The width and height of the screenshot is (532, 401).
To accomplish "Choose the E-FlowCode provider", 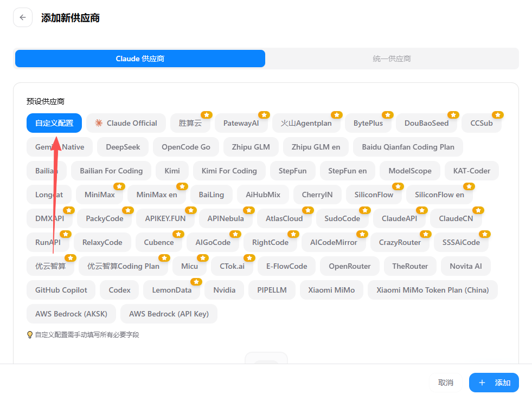I will click(x=287, y=266).
